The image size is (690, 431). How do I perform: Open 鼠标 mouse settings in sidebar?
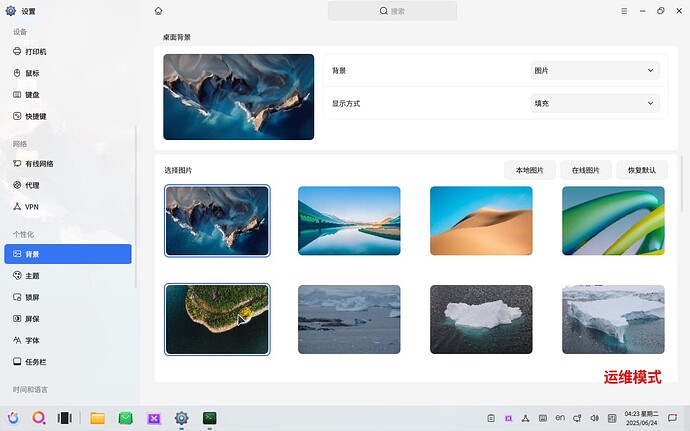pos(68,73)
